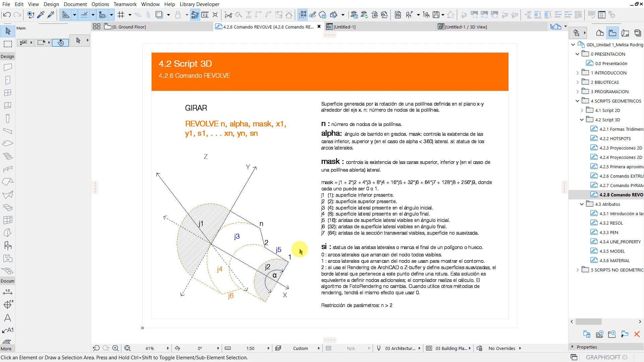Collapse the 4.2 Script 3D folder
This screenshot has width=644, height=362.
click(582, 120)
